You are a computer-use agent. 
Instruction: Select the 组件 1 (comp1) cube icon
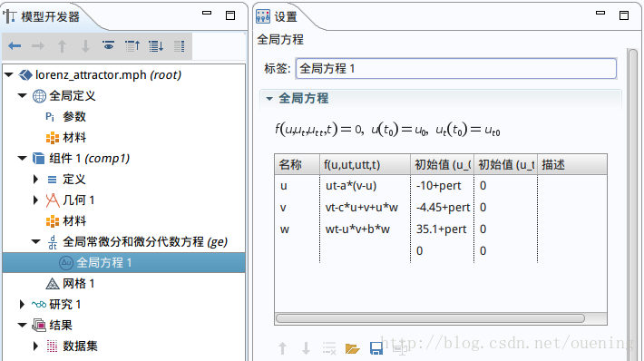coord(39,158)
